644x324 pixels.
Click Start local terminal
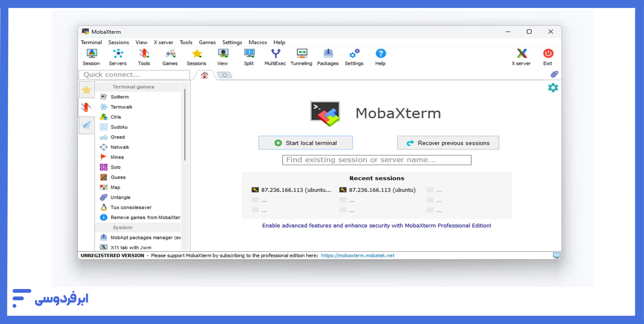305,143
